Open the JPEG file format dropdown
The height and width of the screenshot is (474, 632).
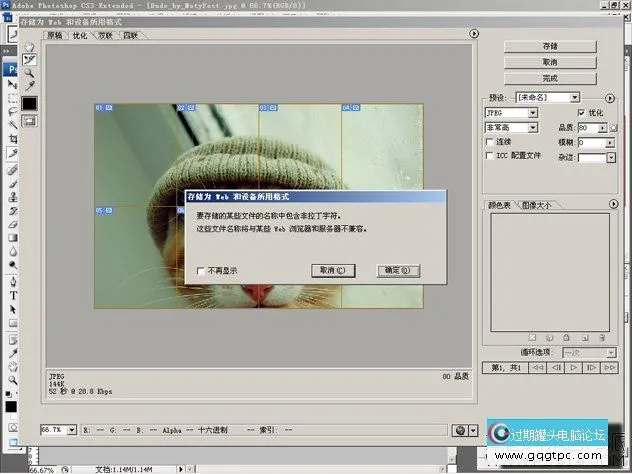coord(533,113)
